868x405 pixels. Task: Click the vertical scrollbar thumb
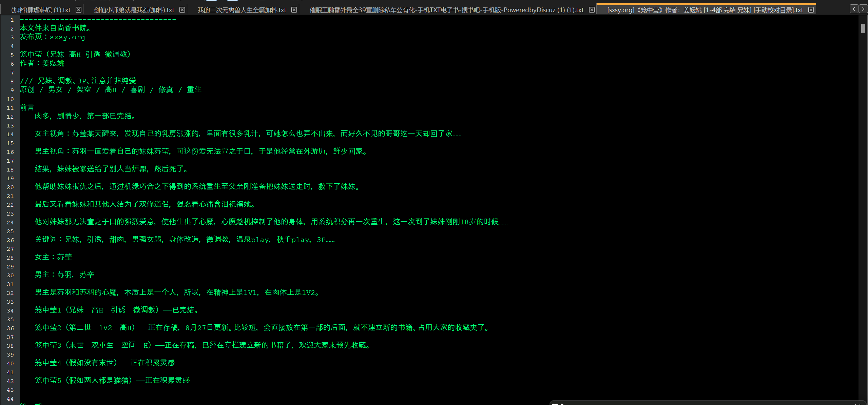tap(863, 28)
